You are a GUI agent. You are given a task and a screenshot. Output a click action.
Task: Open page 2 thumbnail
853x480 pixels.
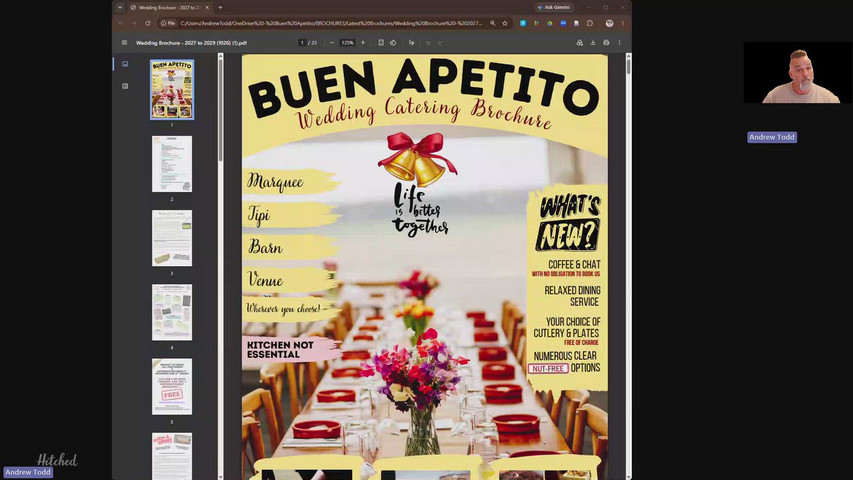coord(172,164)
